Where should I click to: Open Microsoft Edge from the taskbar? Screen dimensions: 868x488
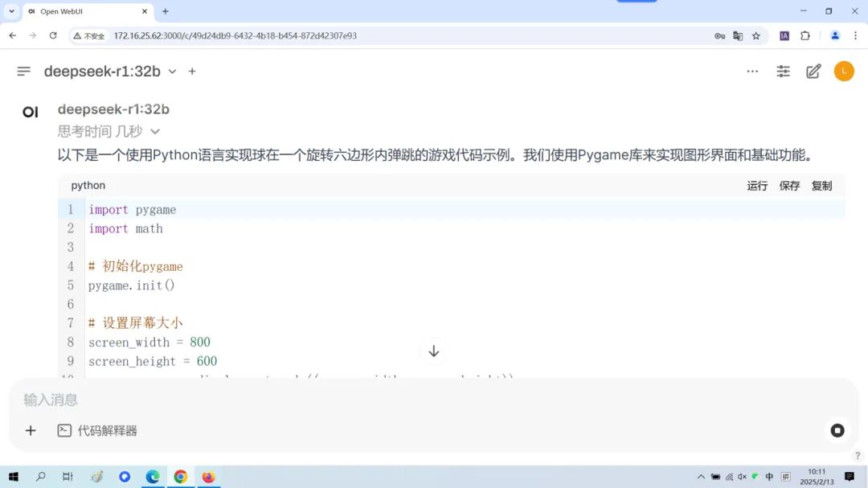click(x=153, y=477)
